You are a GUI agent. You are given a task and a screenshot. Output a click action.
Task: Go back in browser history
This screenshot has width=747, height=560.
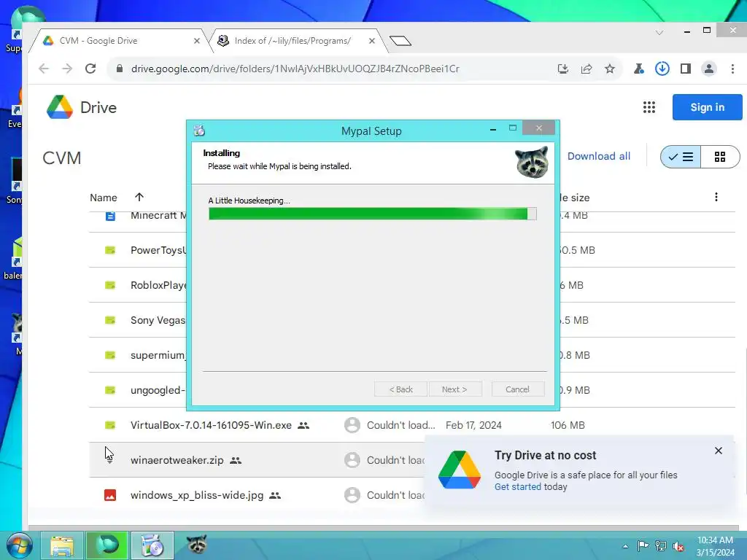[44, 69]
